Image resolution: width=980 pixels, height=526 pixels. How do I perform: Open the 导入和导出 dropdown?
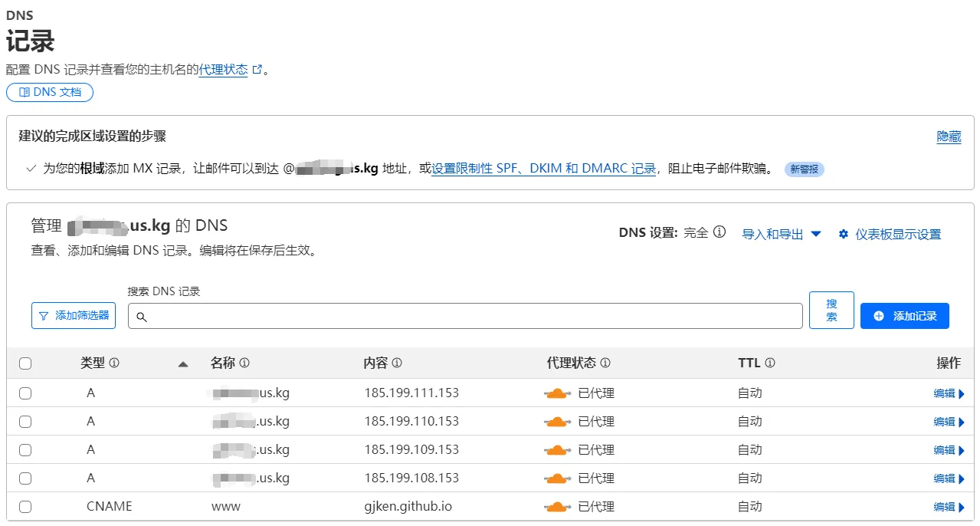pyautogui.click(x=781, y=234)
